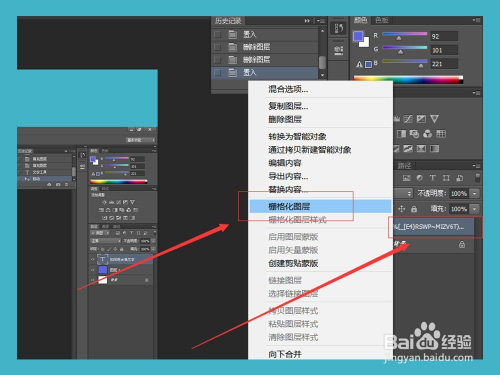Choose 栅格化图层 from the context menu
The width and height of the screenshot is (500, 375).
(320, 206)
